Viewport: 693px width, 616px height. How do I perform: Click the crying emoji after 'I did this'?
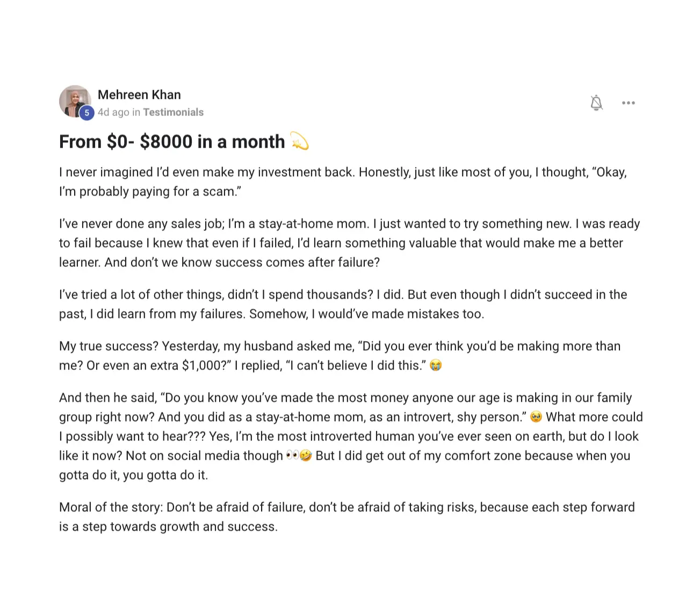click(436, 366)
